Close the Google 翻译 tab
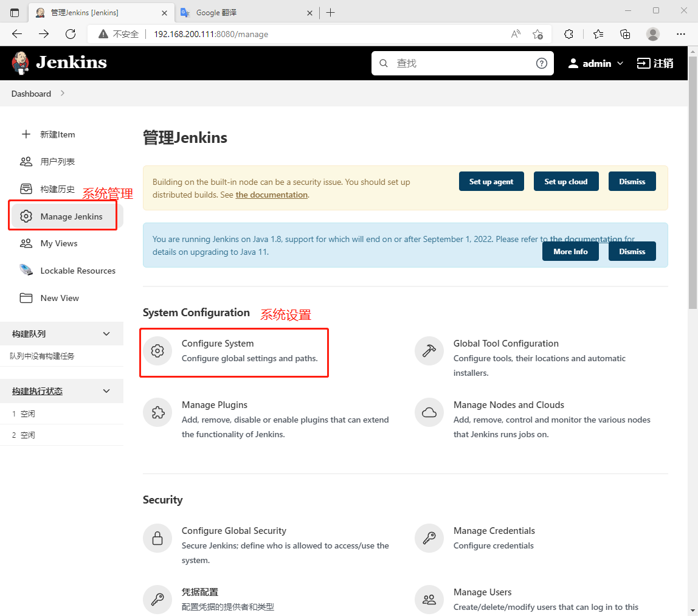 click(309, 13)
